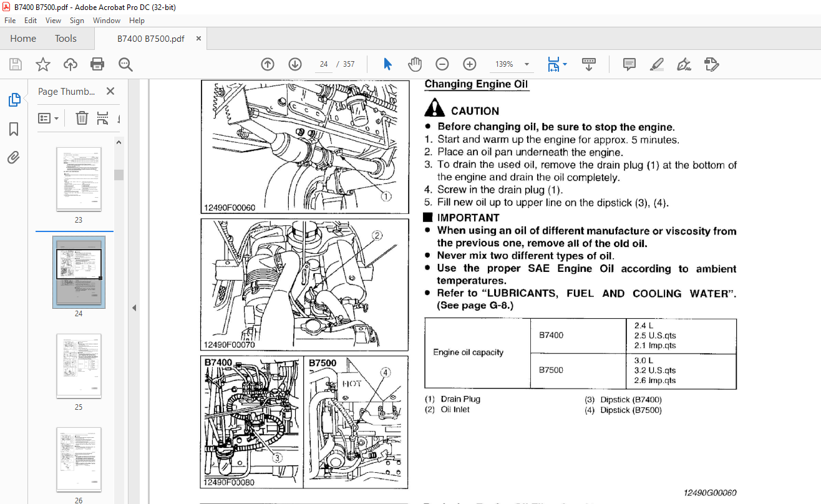
Task: Click the Save file icon
Action: click(x=16, y=64)
